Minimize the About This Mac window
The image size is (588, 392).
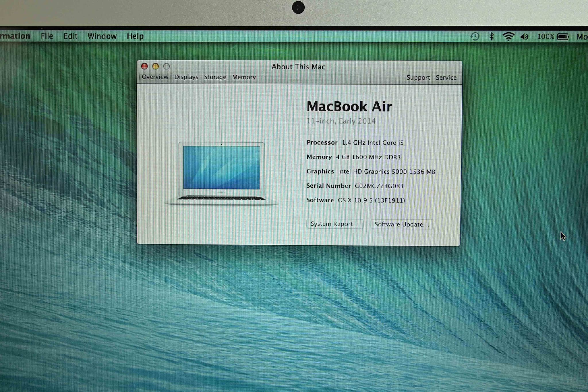(155, 66)
